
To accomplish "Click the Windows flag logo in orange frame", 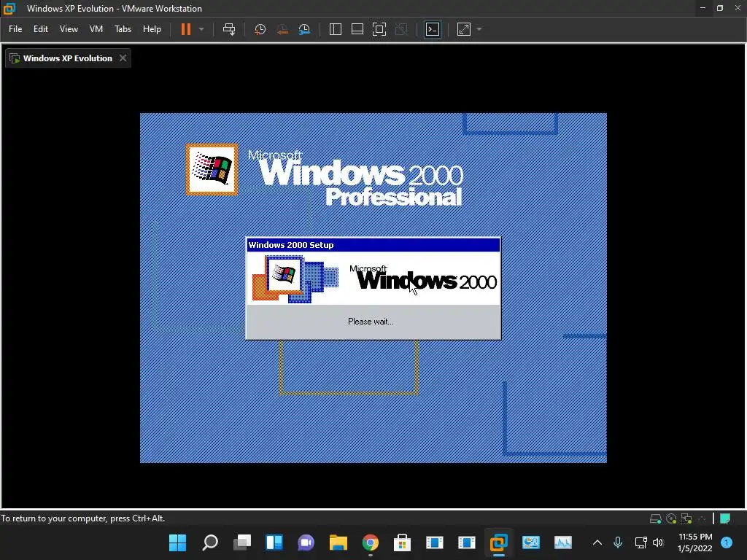I will click(212, 169).
